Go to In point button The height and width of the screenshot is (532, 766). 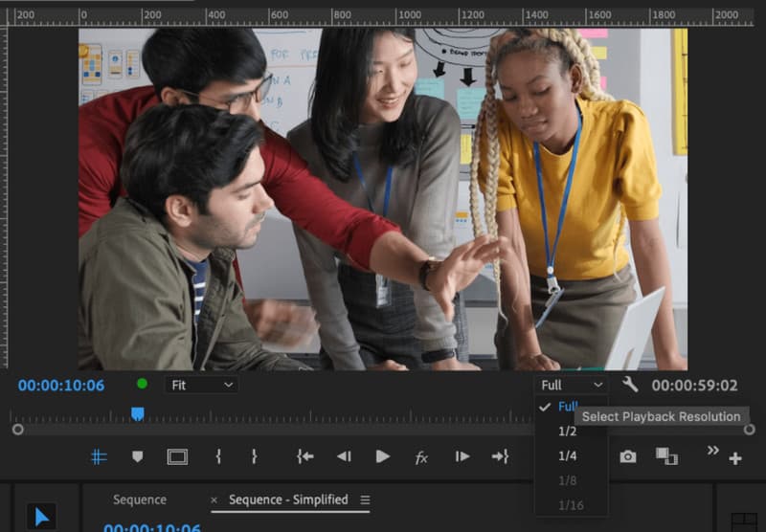click(305, 457)
